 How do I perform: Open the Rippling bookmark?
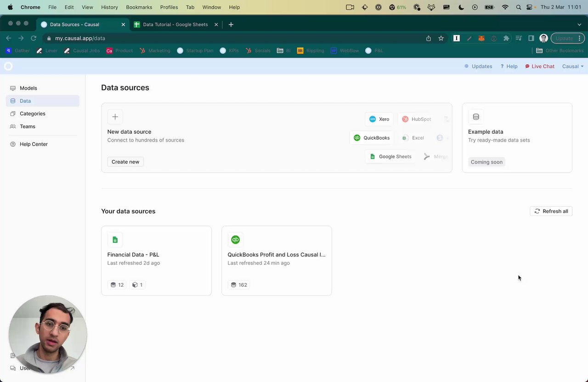coord(311,51)
